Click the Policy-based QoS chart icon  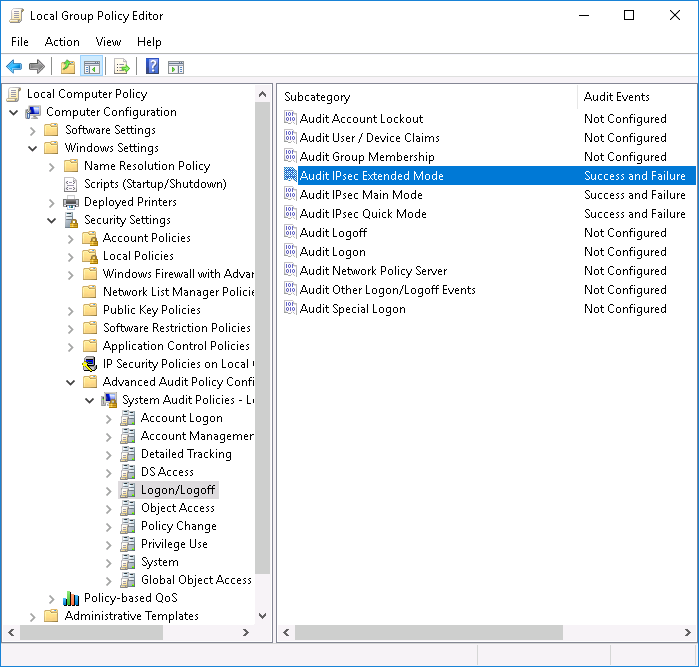click(71, 598)
